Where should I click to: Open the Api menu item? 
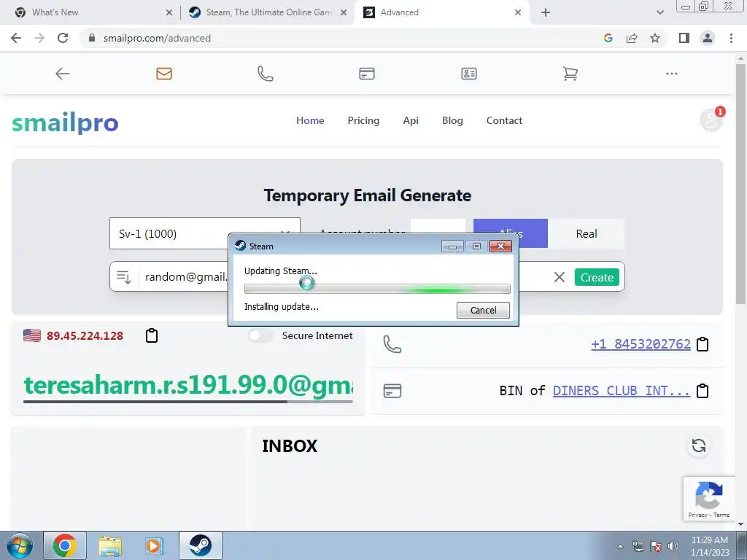tap(411, 120)
